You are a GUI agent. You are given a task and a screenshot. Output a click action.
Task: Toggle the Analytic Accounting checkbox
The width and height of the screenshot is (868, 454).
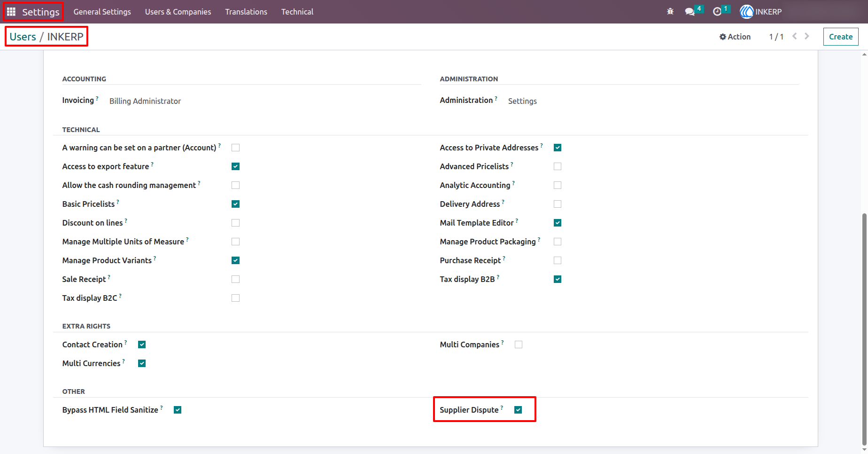point(558,185)
